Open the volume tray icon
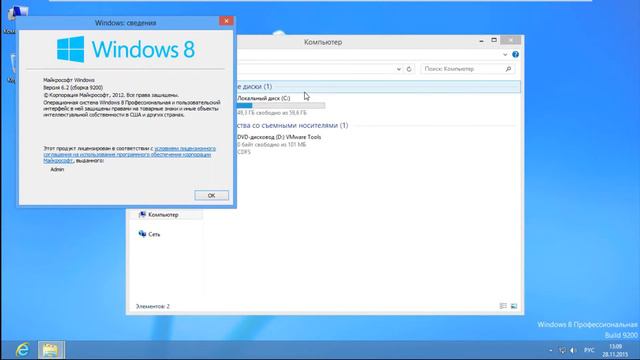Image resolution: width=640 pixels, height=360 pixels. pyautogui.click(x=573, y=350)
